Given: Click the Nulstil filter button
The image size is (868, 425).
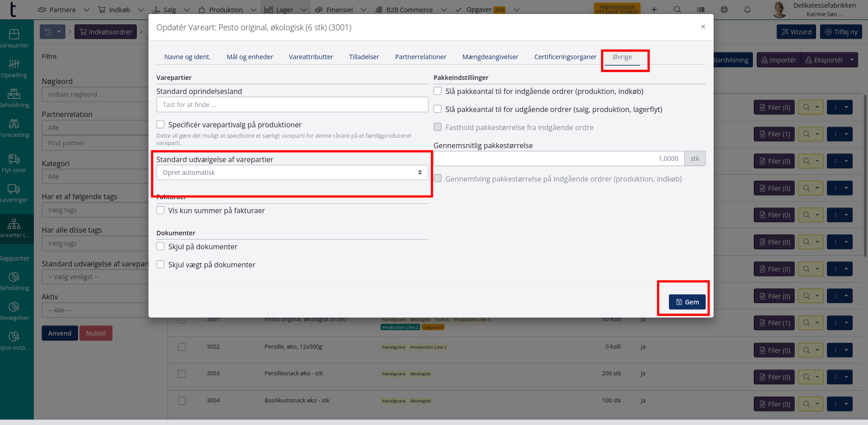Looking at the screenshot, I should point(96,333).
